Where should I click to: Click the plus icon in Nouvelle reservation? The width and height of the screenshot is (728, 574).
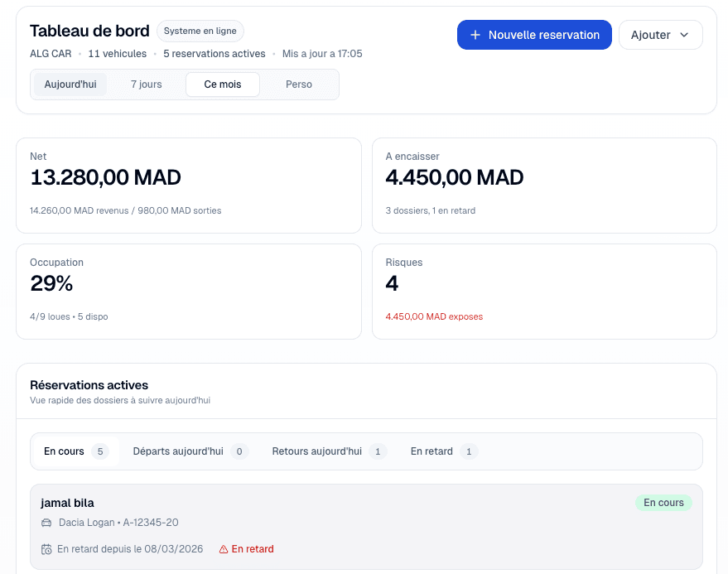pyautogui.click(x=475, y=35)
